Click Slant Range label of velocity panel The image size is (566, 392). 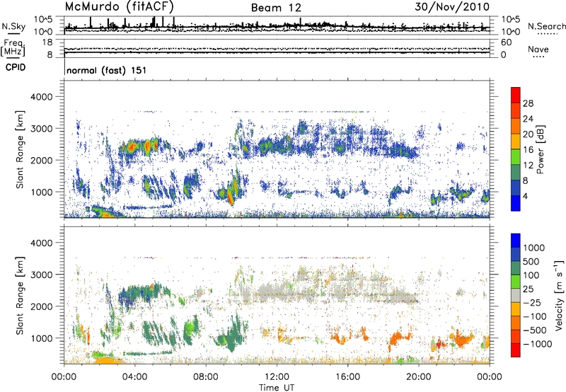coord(20,295)
